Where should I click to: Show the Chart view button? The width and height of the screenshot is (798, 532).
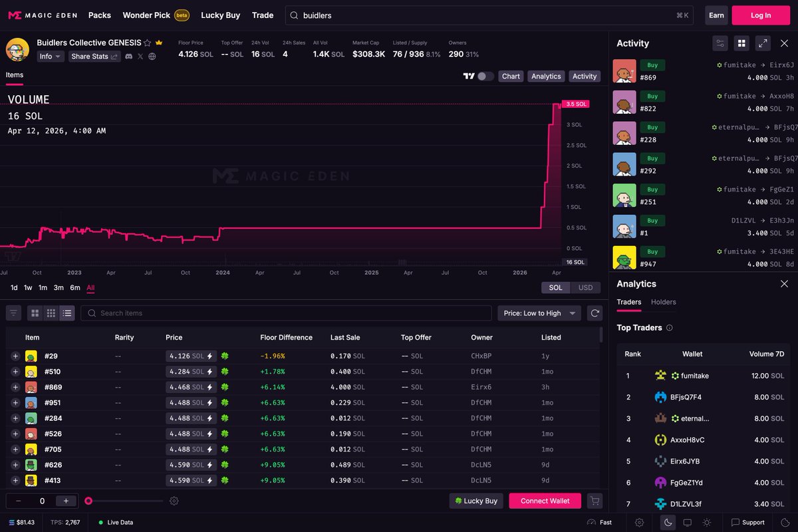pos(511,76)
